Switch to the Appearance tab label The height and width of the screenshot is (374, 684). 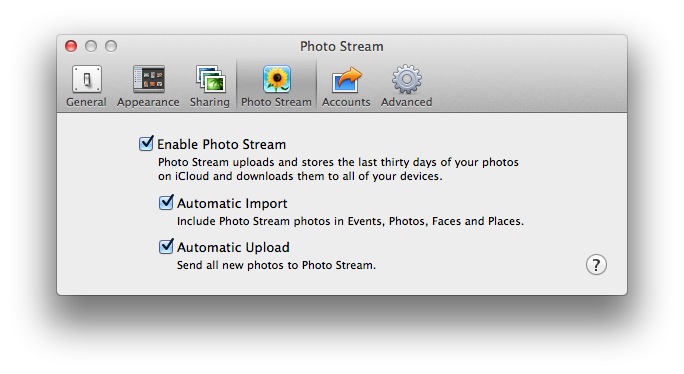[148, 102]
